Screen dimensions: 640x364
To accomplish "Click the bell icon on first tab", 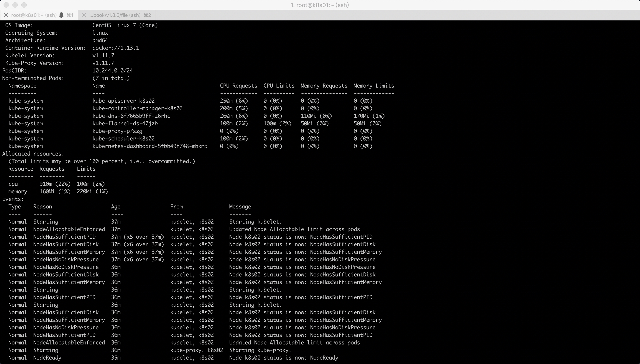I will (x=62, y=15).
